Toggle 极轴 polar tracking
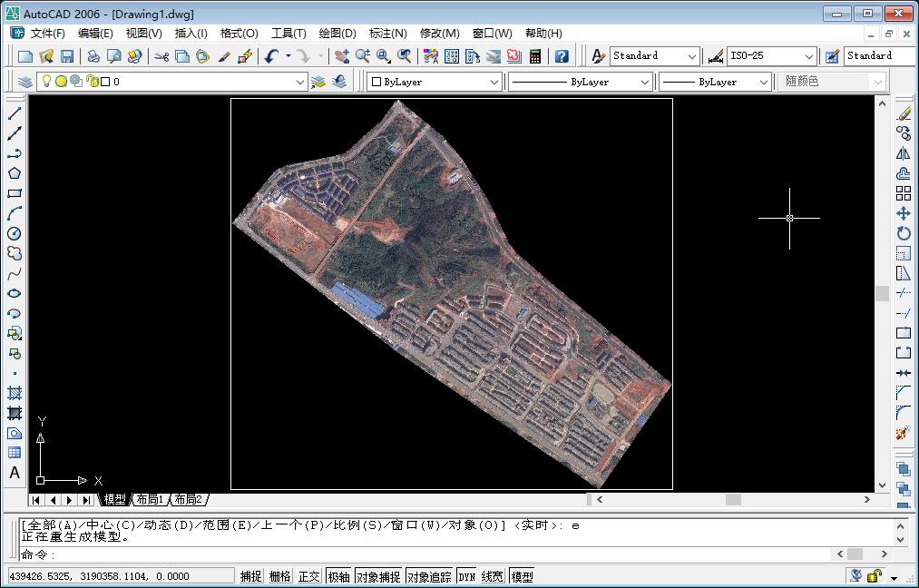 point(338,576)
